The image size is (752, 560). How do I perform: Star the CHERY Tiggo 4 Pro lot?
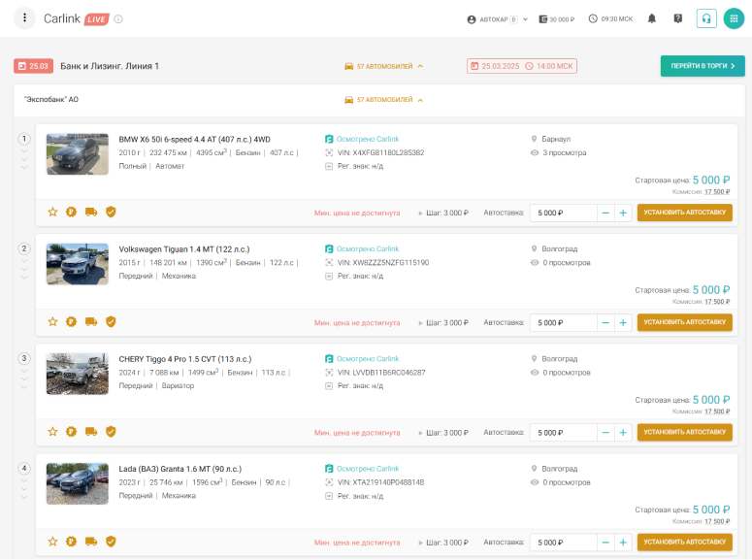coord(53,432)
